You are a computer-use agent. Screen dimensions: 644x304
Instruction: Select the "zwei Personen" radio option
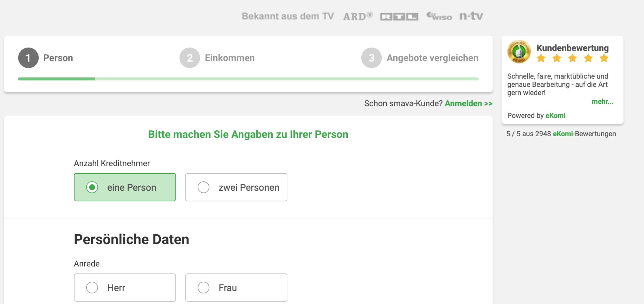pos(203,187)
